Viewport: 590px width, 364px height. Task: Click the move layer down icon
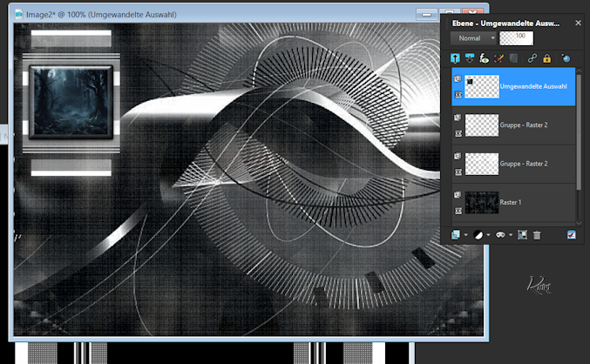pos(471,58)
